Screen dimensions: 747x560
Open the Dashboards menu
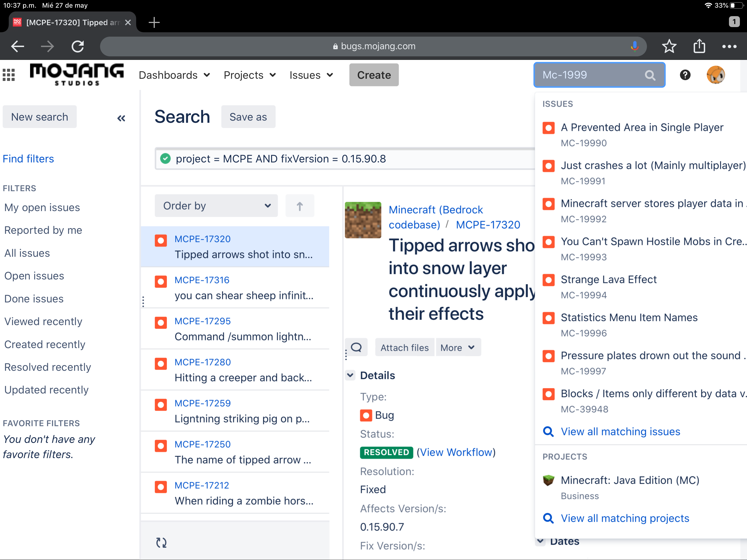tap(174, 75)
